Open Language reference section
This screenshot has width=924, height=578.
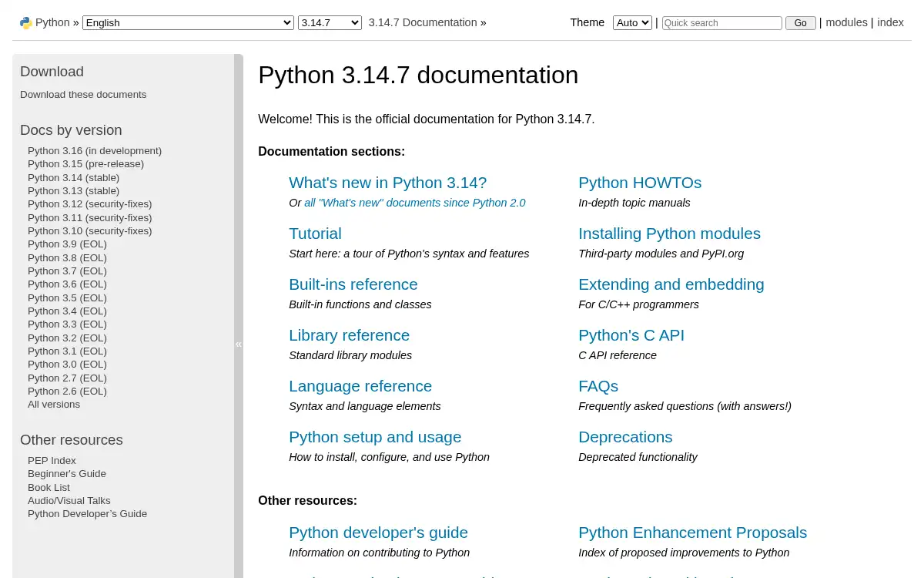[x=360, y=386]
